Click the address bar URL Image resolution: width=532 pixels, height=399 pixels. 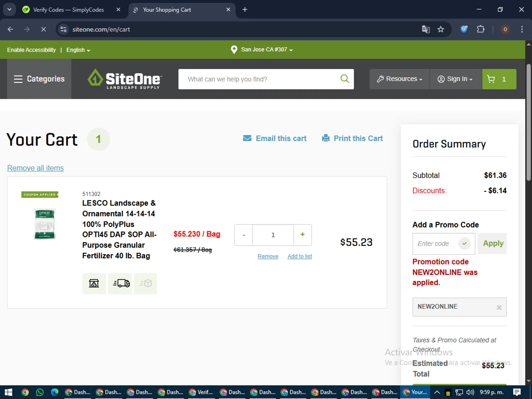[x=101, y=29]
